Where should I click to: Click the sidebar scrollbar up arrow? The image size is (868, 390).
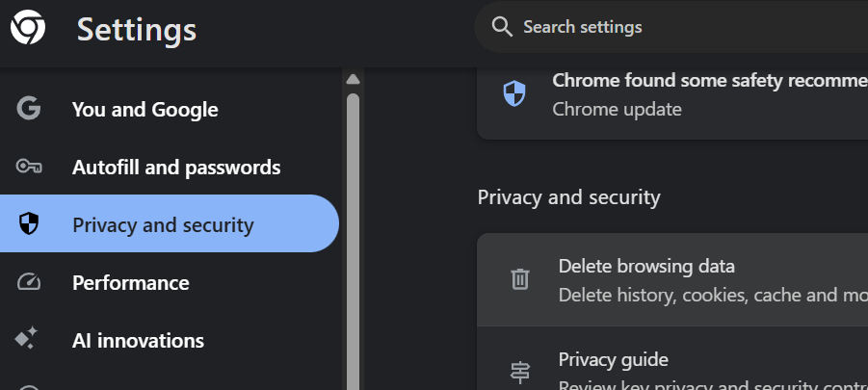point(353,79)
